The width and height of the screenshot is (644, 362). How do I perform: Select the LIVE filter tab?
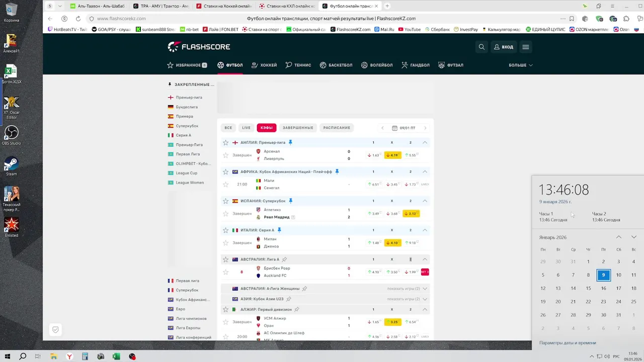(246, 128)
